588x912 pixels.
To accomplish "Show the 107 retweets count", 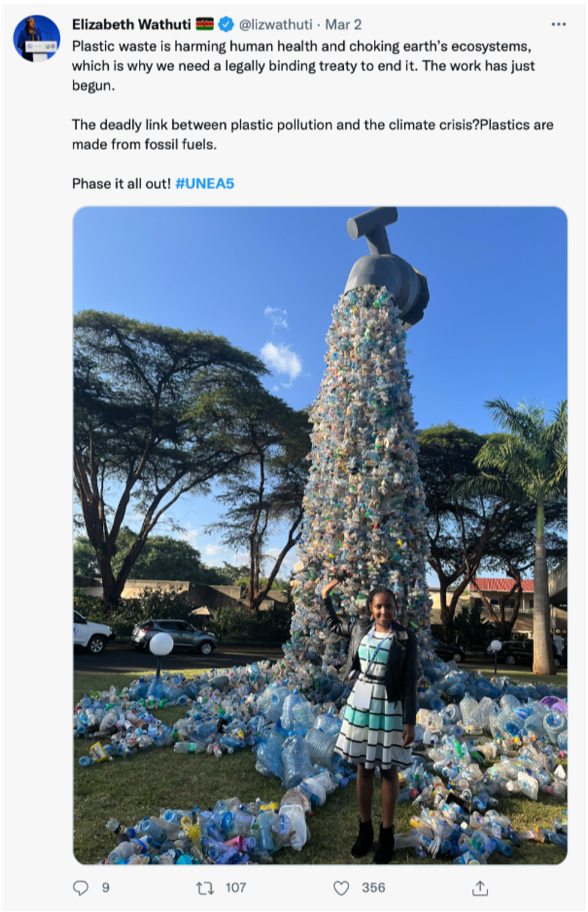I will [235, 888].
